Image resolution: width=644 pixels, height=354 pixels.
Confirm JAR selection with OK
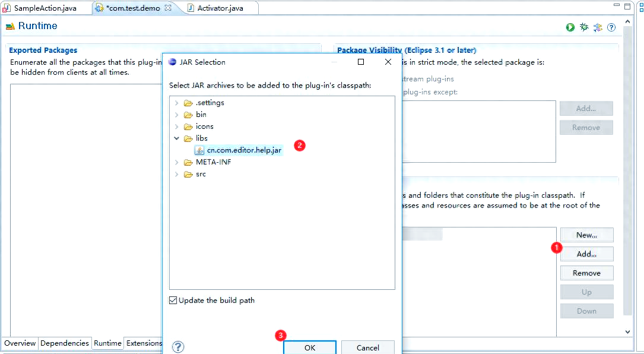[x=310, y=347]
